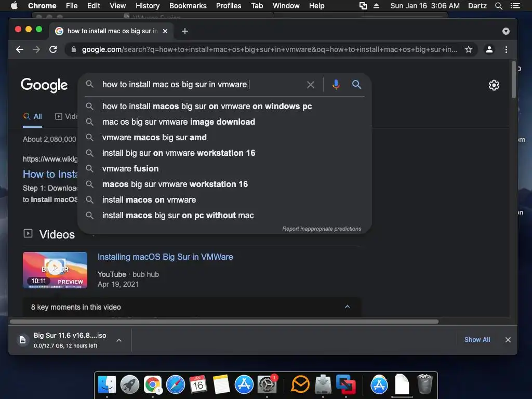Open Control Center list icon in menu bar

[515, 6]
